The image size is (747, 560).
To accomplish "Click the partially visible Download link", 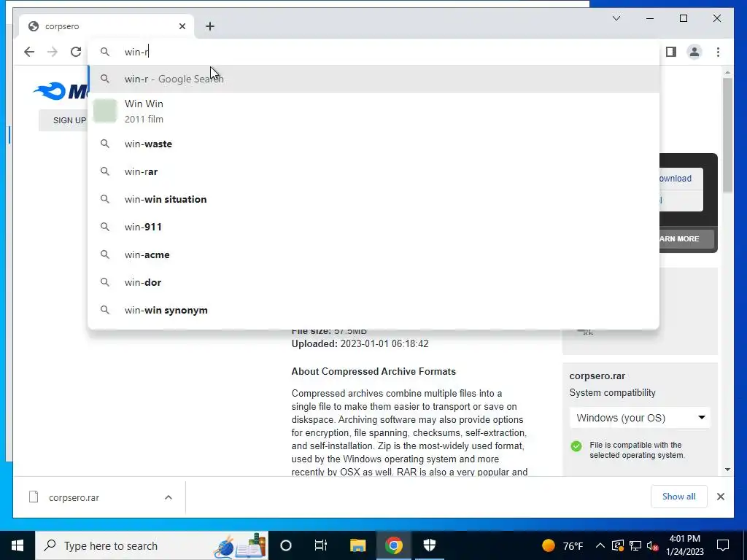I will (675, 179).
